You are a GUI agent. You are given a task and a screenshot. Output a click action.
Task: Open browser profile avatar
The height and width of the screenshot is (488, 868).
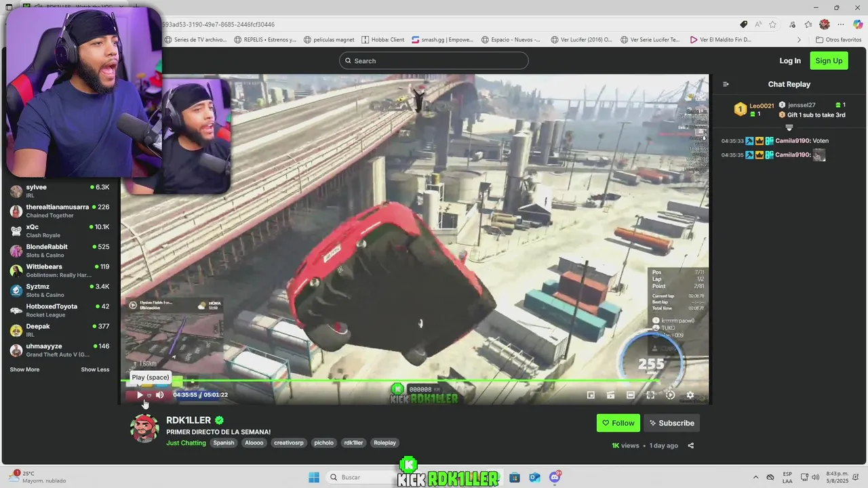pos(825,24)
